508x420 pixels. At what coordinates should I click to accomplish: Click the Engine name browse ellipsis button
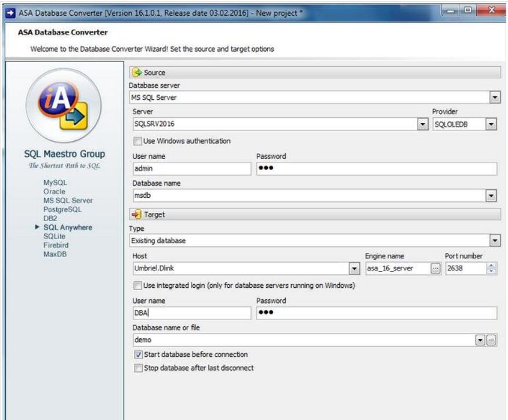coord(436,269)
